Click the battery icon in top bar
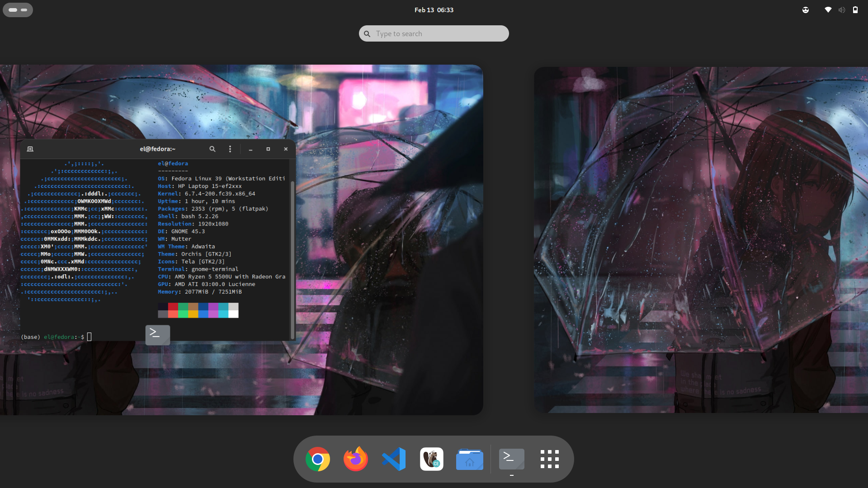The width and height of the screenshot is (868, 488). coord(855,10)
